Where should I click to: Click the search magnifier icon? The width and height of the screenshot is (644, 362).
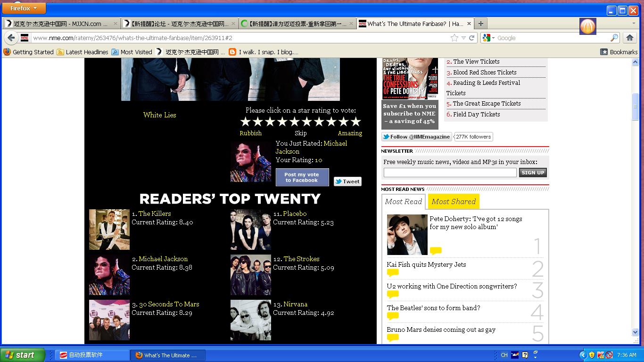click(614, 38)
